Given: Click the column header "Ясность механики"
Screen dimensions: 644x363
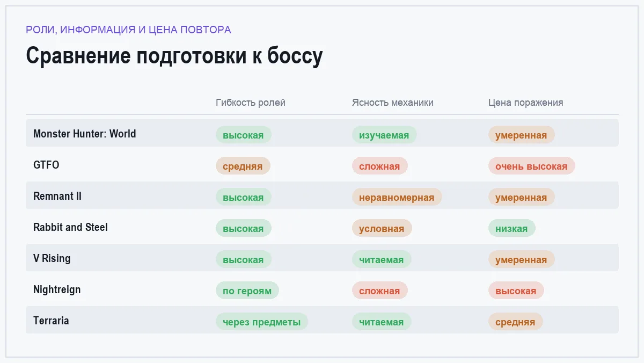Looking at the screenshot, I should (x=393, y=103).
